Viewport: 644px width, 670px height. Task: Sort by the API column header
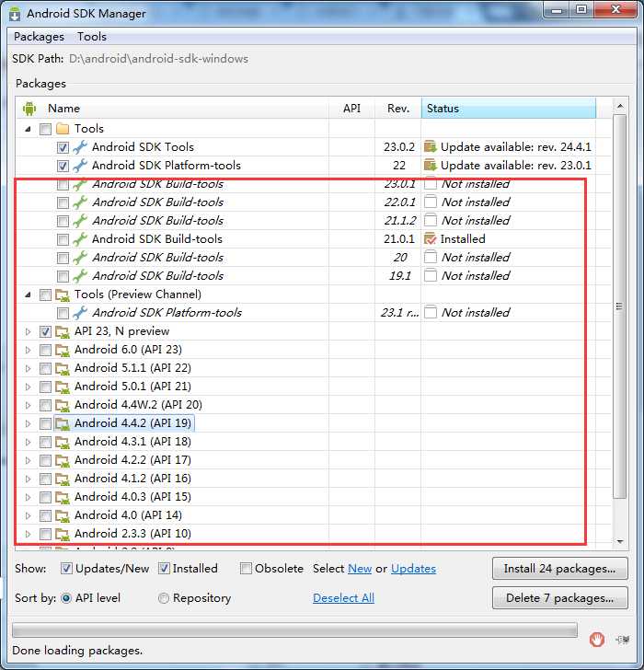tap(351, 108)
